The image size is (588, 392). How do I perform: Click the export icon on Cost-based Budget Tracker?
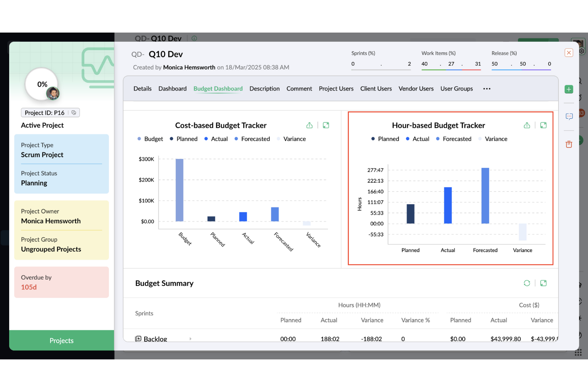[x=309, y=125]
